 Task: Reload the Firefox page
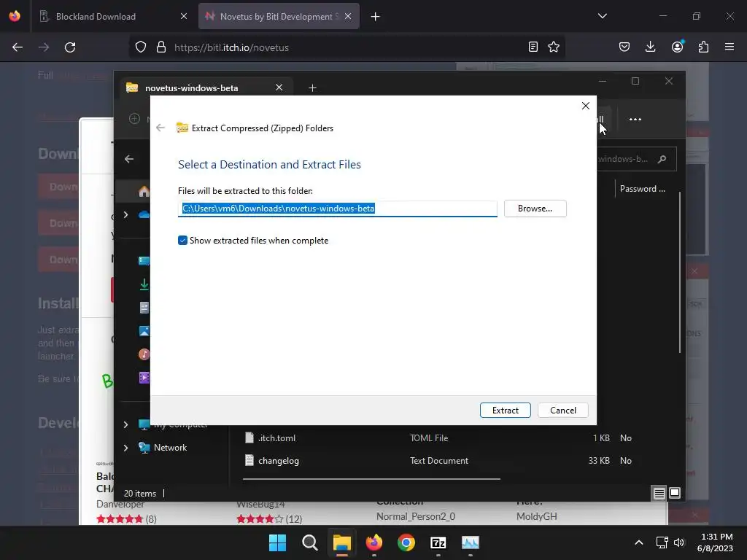point(70,47)
